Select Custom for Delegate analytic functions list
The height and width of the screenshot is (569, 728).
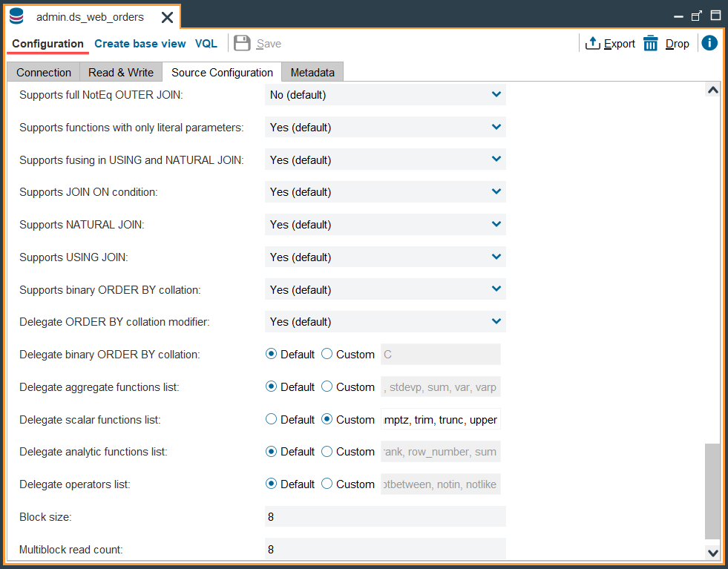(327, 451)
